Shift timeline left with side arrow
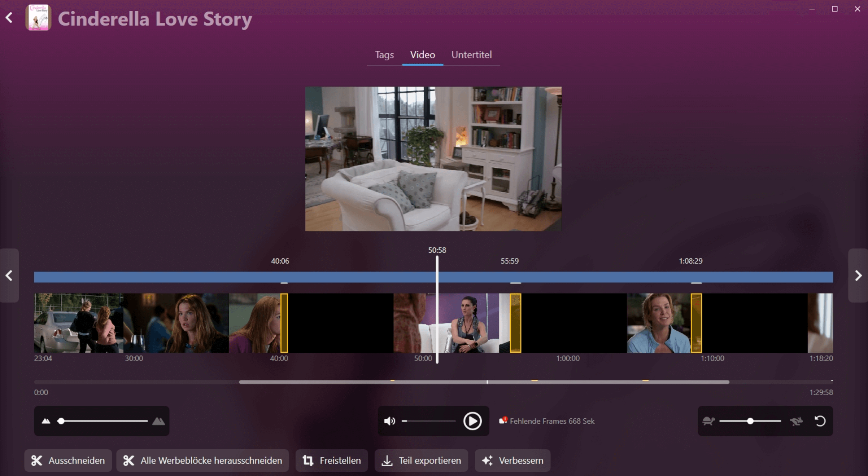Viewport: 868px width, 476px height. (9, 276)
